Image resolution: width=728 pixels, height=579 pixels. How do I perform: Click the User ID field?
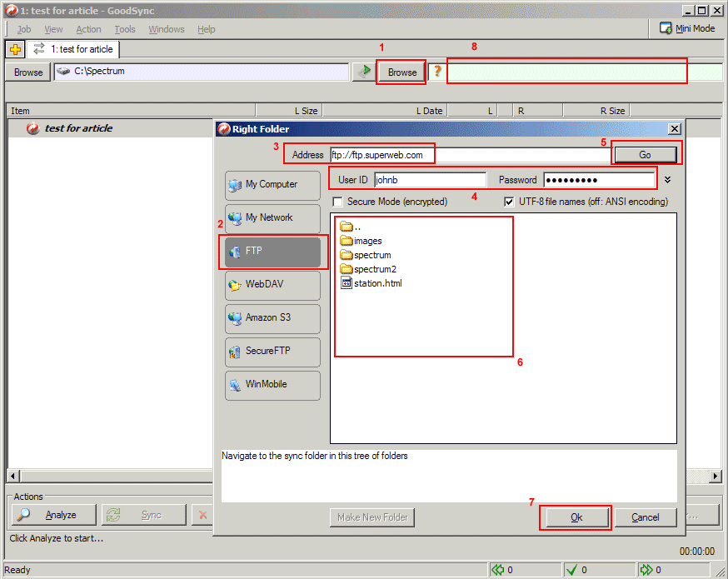click(x=431, y=180)
